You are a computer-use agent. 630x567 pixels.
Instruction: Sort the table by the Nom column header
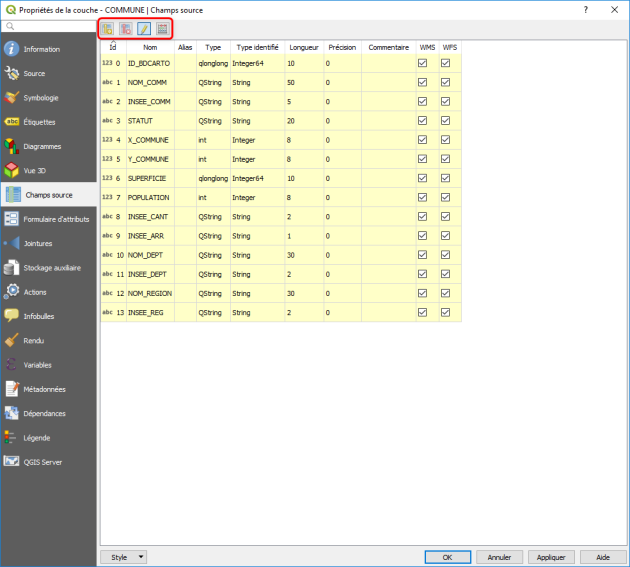[150, 47]
